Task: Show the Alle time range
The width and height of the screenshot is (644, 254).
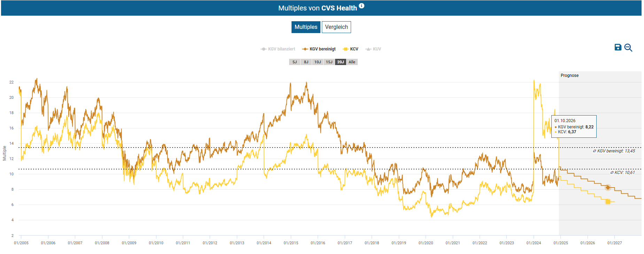Action: [352, 62]
